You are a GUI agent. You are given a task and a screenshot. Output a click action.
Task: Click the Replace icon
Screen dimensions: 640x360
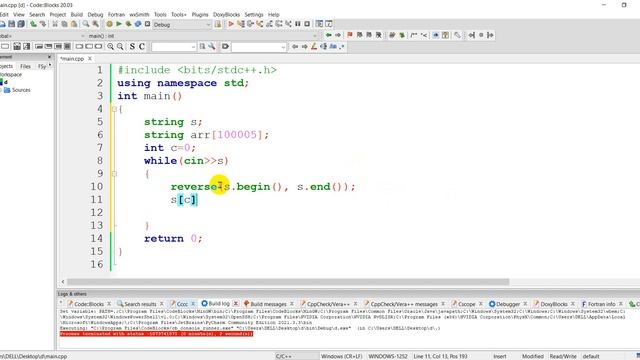point(96,24)
